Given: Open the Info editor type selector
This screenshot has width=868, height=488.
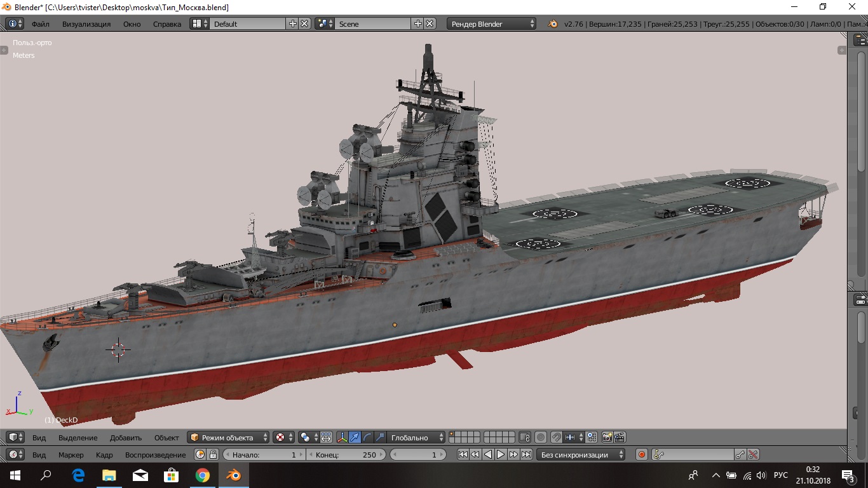Looking at the screenshot, I should click(15, 24).
